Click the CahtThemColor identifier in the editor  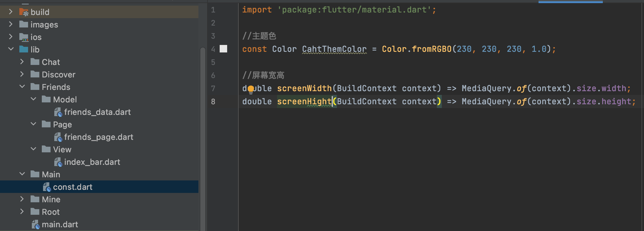pos(334,49)
